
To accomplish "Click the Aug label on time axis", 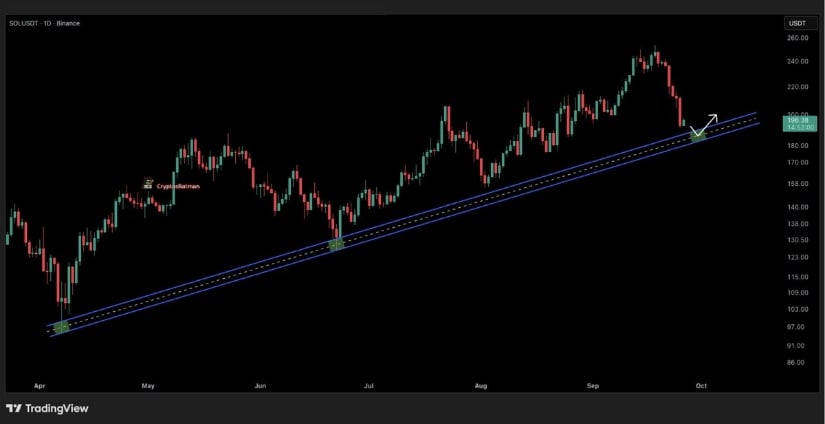I will click(x=480, y=386).
